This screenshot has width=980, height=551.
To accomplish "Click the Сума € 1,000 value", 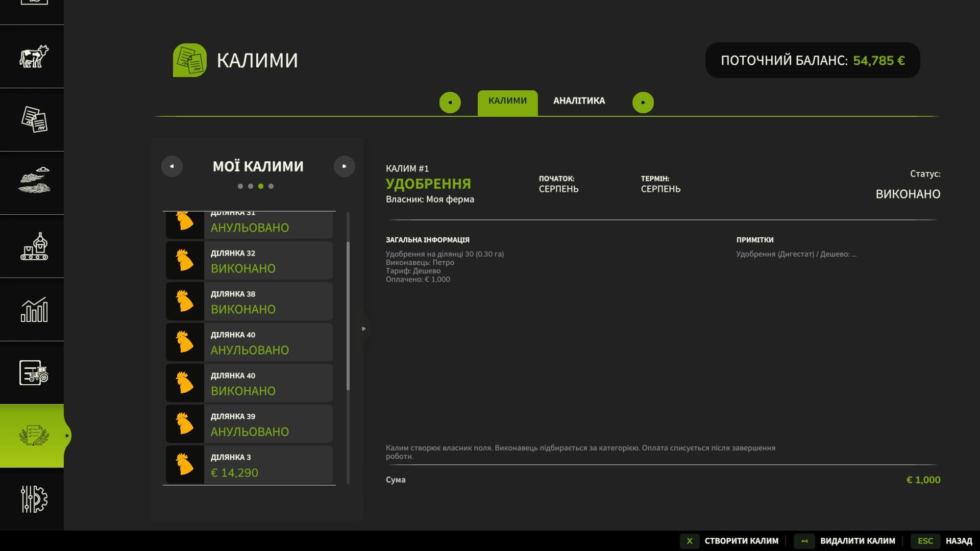I will coord(923,480).
